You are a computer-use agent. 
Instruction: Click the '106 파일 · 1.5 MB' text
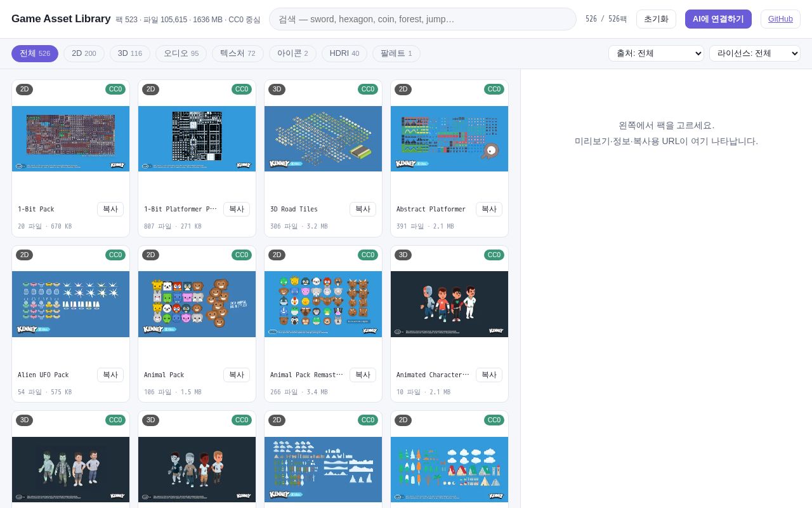[173, 392]
